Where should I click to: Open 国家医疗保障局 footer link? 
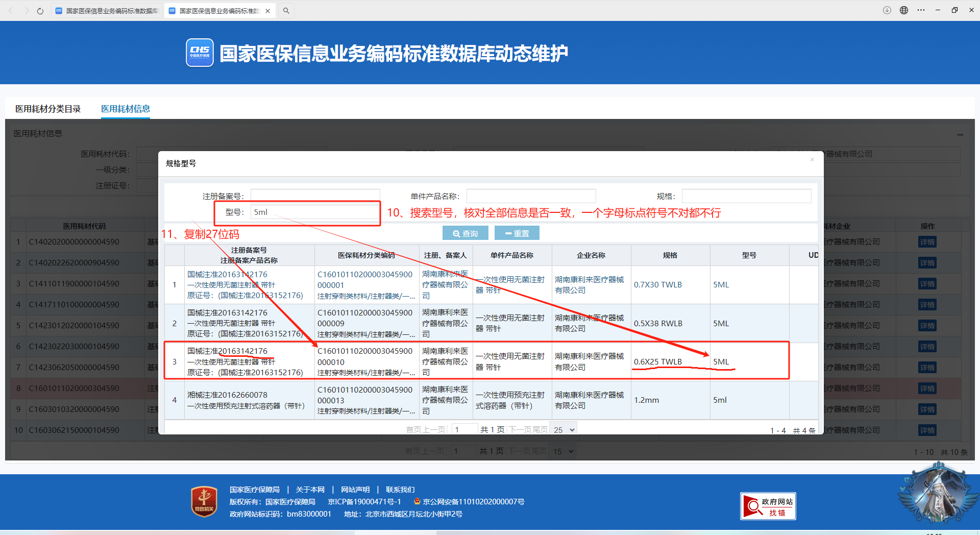[255, 490]
